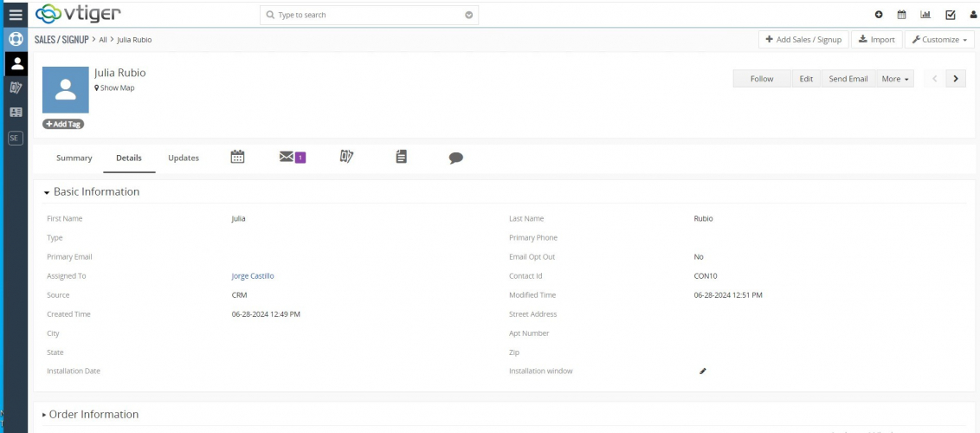Click the vtiger logo
980x433 pixels.
pyautogui.click(x=78, y=13)
